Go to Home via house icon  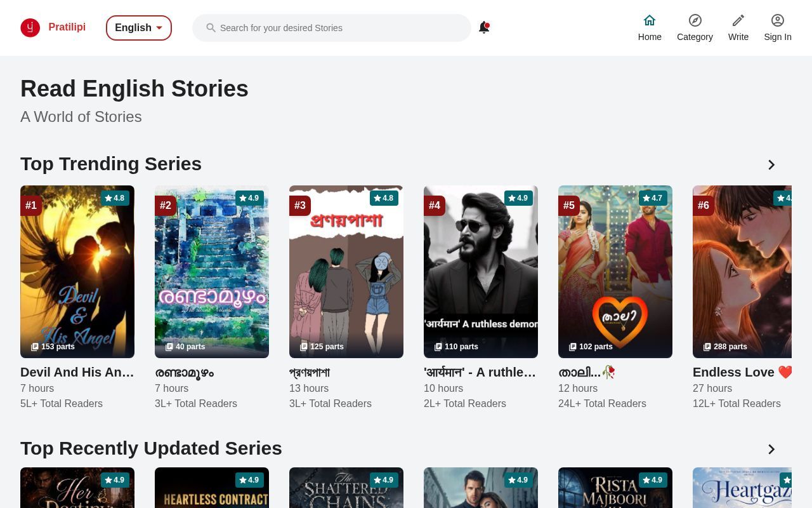click(650, 20)
